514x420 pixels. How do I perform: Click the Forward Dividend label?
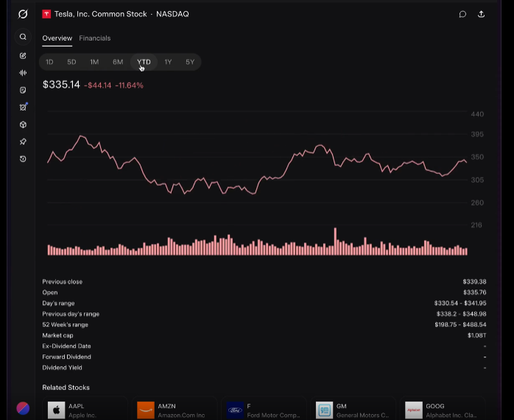(x=66, y=357)
